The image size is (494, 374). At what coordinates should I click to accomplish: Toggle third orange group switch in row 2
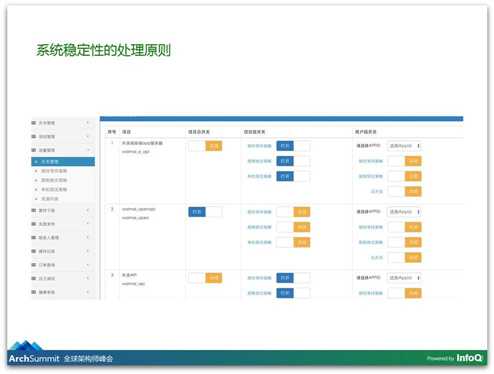pyautogui.click(x=293, y=242)
